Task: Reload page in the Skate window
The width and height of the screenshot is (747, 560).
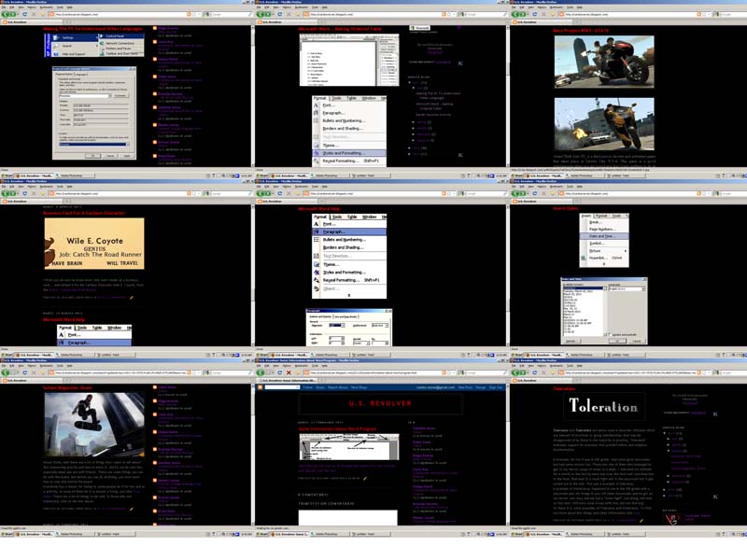Action: tap(25, 372)
